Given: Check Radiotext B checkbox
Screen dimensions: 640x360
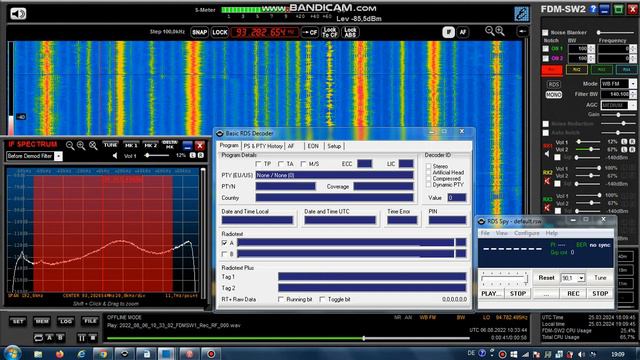Looking at the screenshot, I should [224, 254].
